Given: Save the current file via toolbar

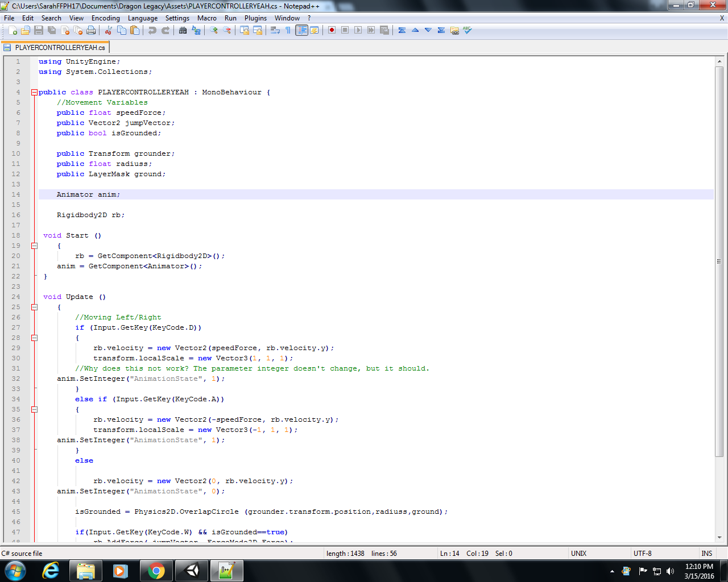Looking at the screenshot, I should point(39,30).
